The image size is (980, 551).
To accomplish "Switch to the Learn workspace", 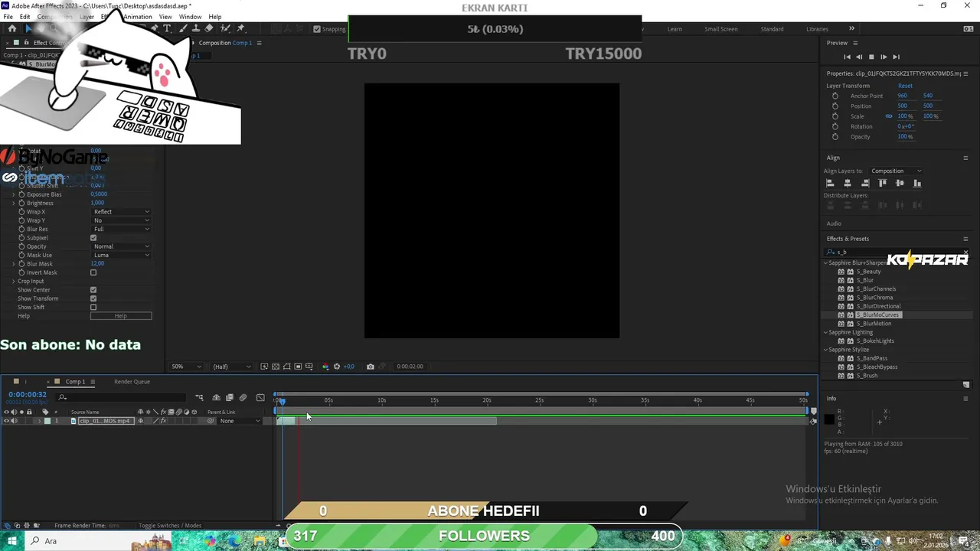I will [x=675, y=29].
